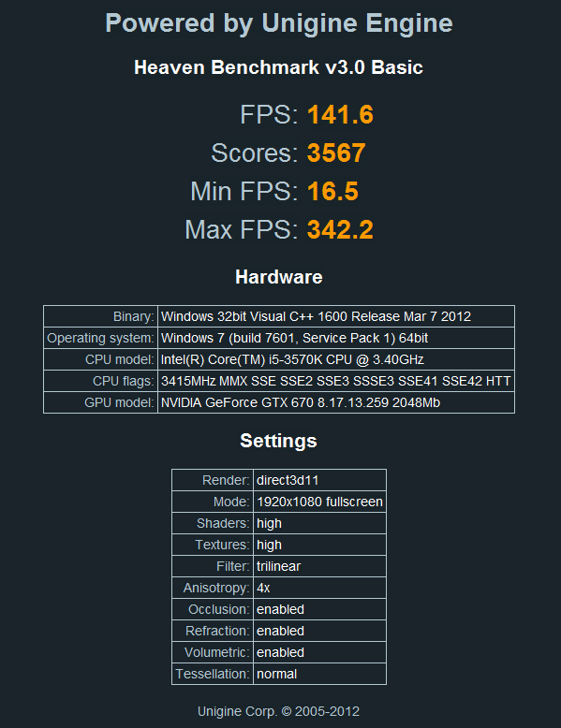Select the Render direct3d11 cell
561x728 pixels.
pyautogui.click(x=319, y=480)
